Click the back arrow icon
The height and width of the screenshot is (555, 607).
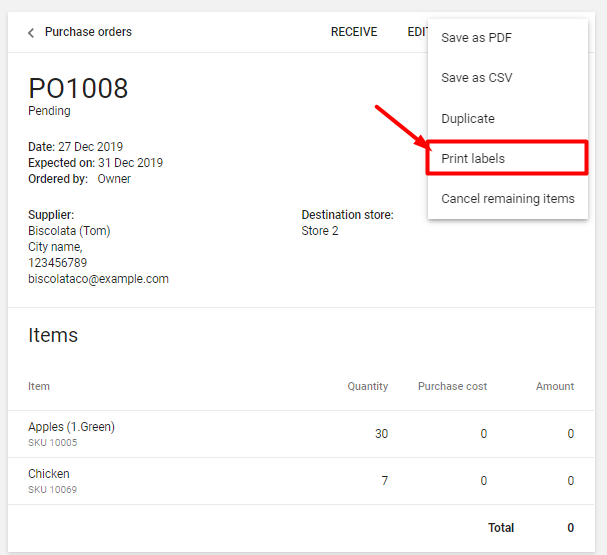(x=31, y=33)
